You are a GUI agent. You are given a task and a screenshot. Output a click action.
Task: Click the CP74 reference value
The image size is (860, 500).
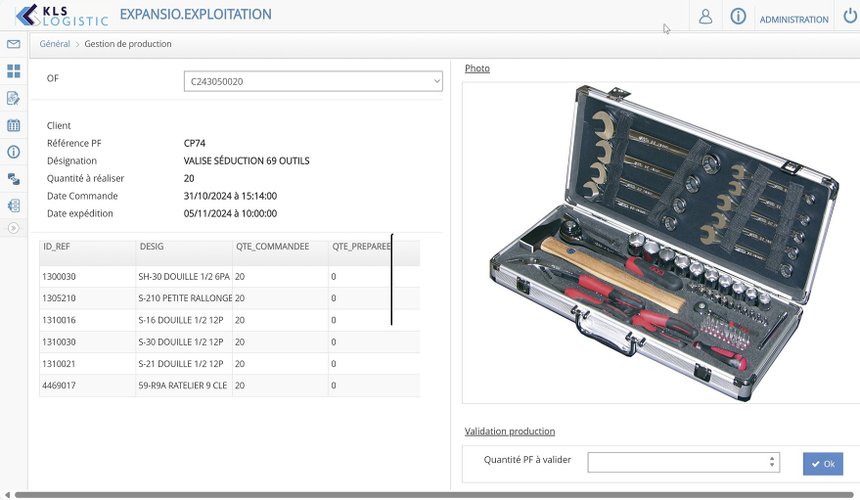195,143
